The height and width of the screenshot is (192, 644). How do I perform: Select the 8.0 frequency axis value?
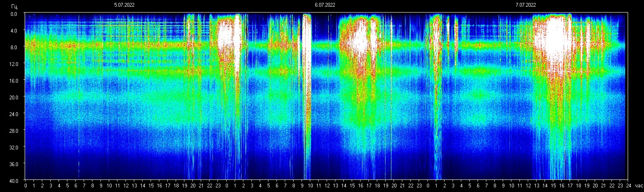click(x=14, y=47)
